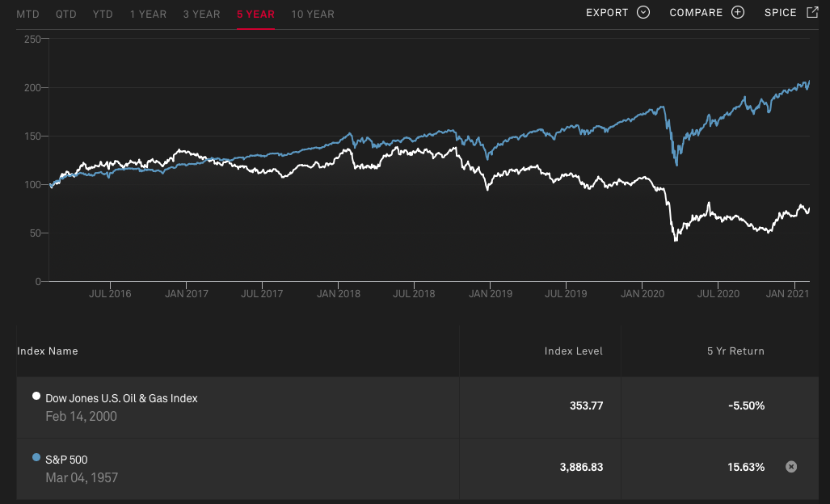Click the Mar 04, 1957 launch date

point(82,477)
